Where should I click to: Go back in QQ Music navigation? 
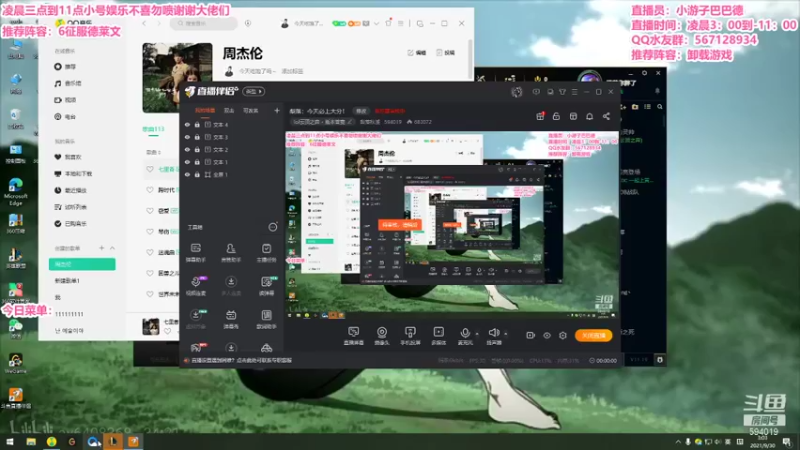tap(144, 23)
